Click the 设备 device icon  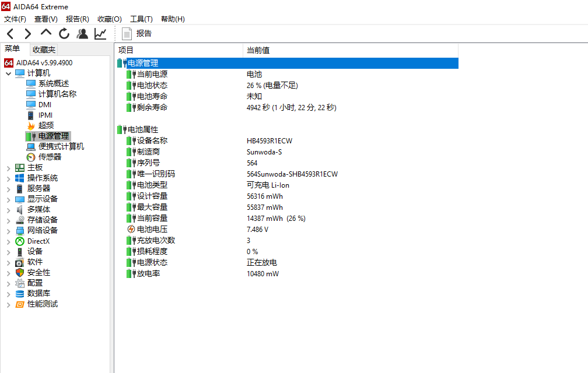click(x=19, y=252)
